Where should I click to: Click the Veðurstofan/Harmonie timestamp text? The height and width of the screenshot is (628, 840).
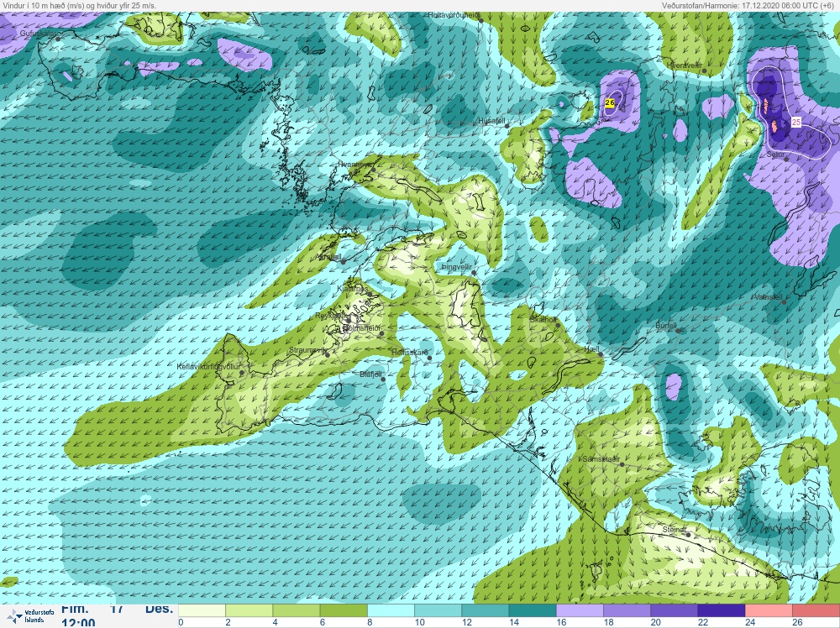pyautogui.click(x=748, y=5)
